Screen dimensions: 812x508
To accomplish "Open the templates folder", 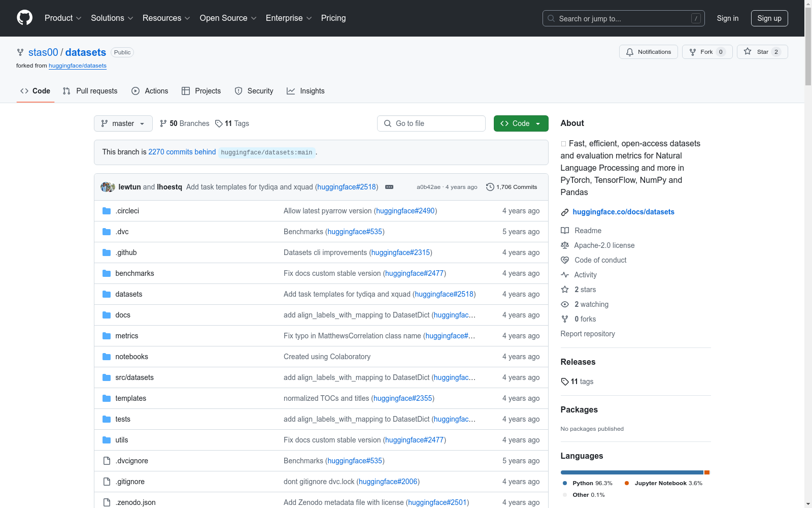I will click(131, 398).
